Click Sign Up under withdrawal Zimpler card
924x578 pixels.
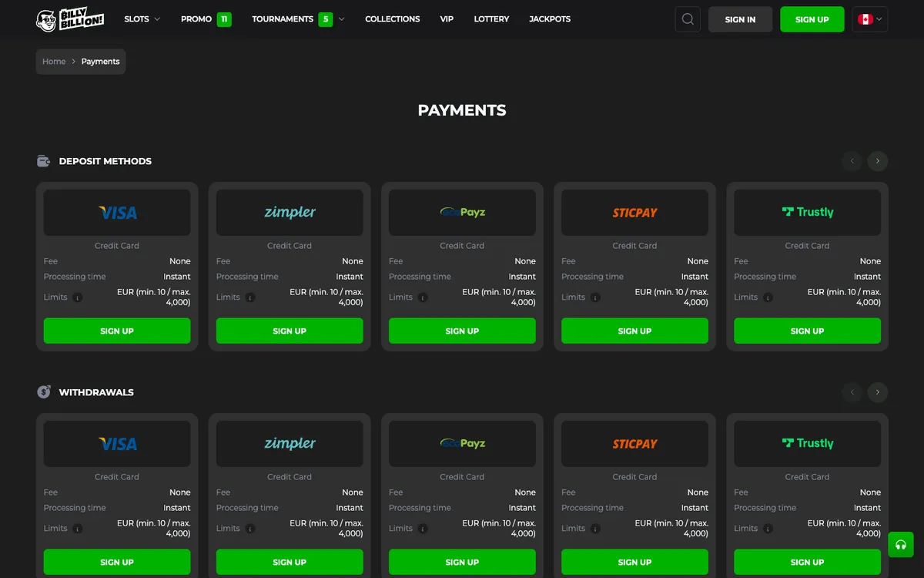pyautogui.click(x=290, y=562)
